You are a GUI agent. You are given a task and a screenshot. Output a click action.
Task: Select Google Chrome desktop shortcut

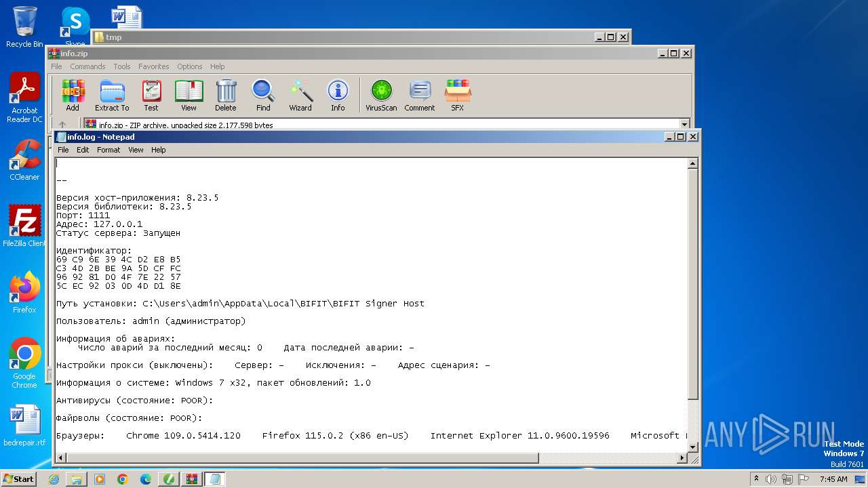[24, 363]
